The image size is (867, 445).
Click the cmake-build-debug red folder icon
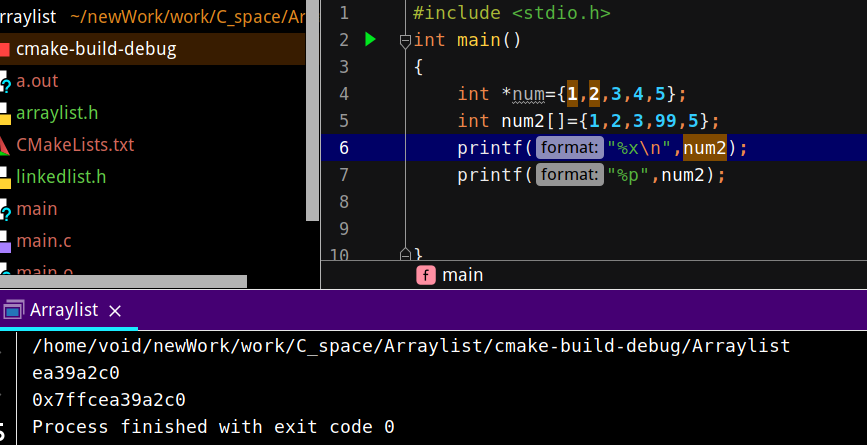4,50
